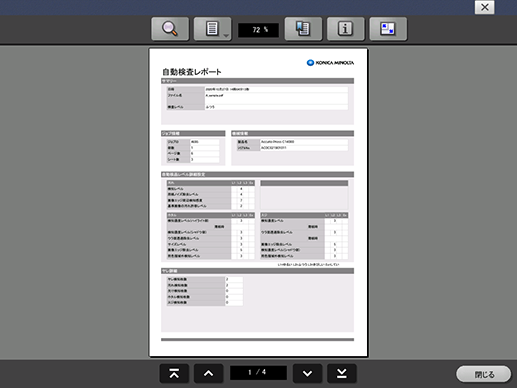Viewport: 517px width, 388px height.
Task: Click the two-page view icon
Action: coord(303,29)
